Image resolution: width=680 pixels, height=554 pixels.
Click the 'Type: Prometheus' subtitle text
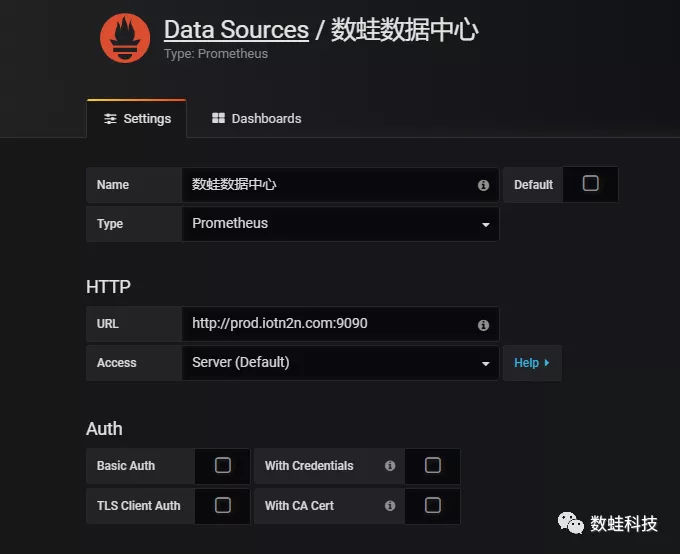[216, 54]
